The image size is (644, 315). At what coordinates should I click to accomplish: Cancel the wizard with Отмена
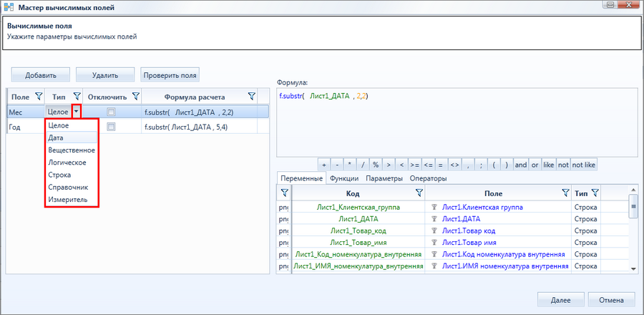click(612, 300)
